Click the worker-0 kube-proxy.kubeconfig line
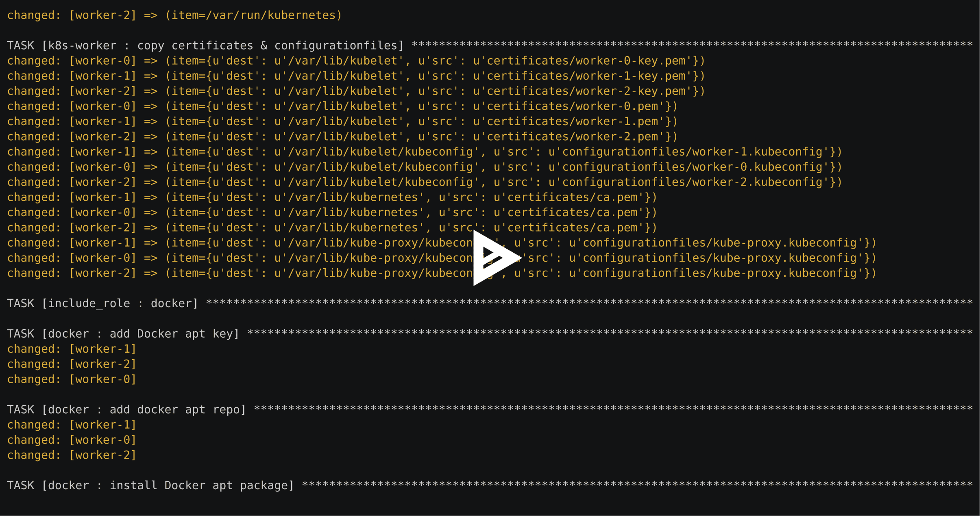The image size is (980, 516). pyautogui.click(x=442, y=258)
